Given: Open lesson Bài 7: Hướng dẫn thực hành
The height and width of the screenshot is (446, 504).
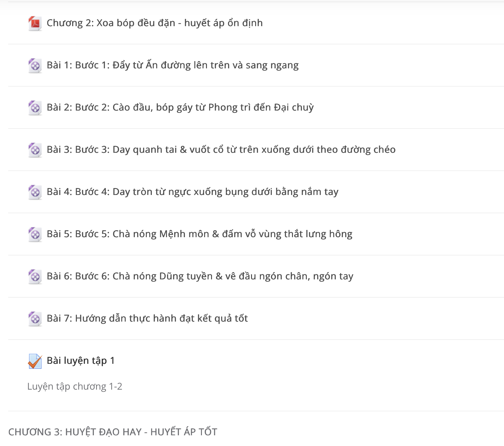Looking at the screenshot, I should tap(147, 318).
